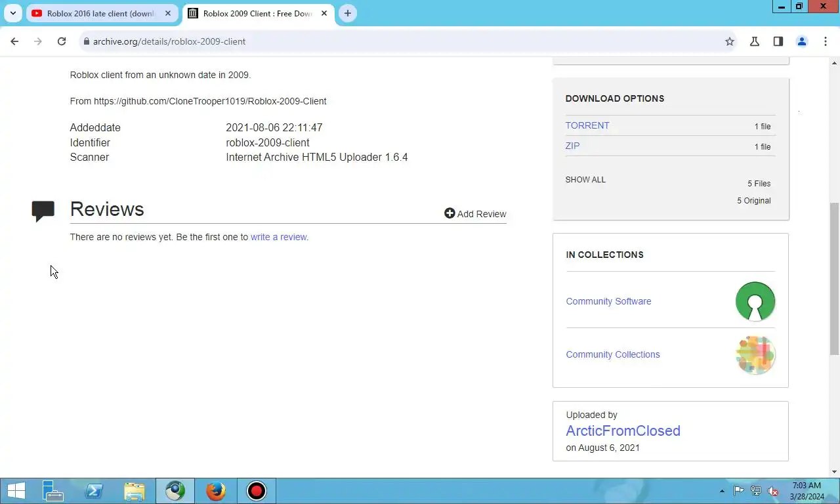Close the Roblox 2016 YouTube tab
Image resolution: width=840 pixels, height=504 pixels.
168,13
